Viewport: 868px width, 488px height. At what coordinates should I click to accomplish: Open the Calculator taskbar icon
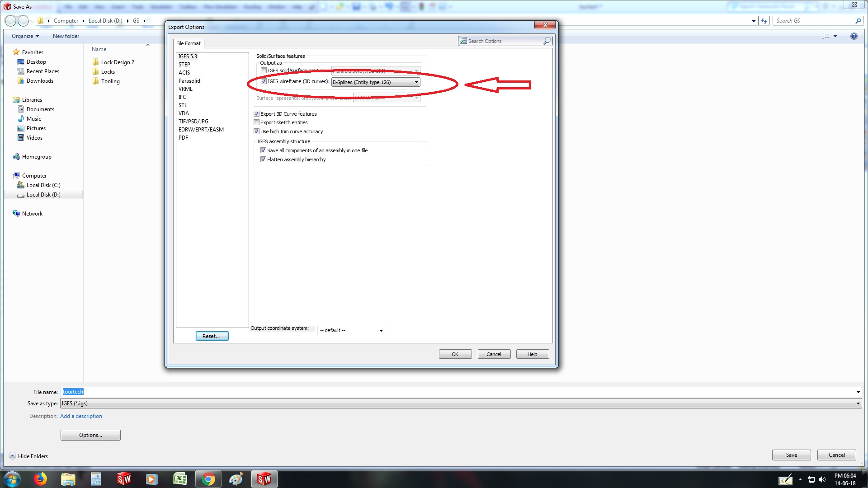click(96, 479)
